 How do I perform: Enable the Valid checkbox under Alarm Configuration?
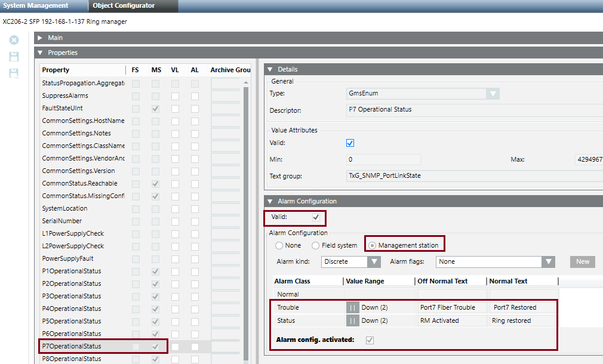point(316,217)
